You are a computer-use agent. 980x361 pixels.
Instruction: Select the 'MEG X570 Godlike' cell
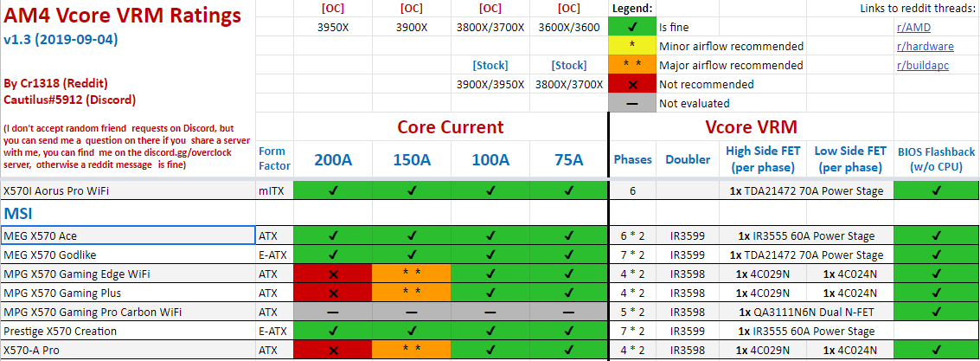click(x=127, y=255)
